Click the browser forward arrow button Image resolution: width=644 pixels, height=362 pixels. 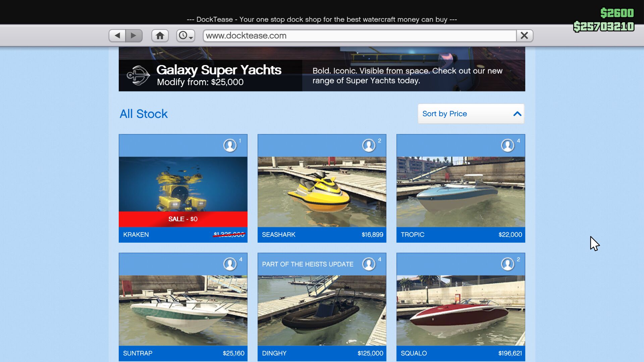click(134, 36)
